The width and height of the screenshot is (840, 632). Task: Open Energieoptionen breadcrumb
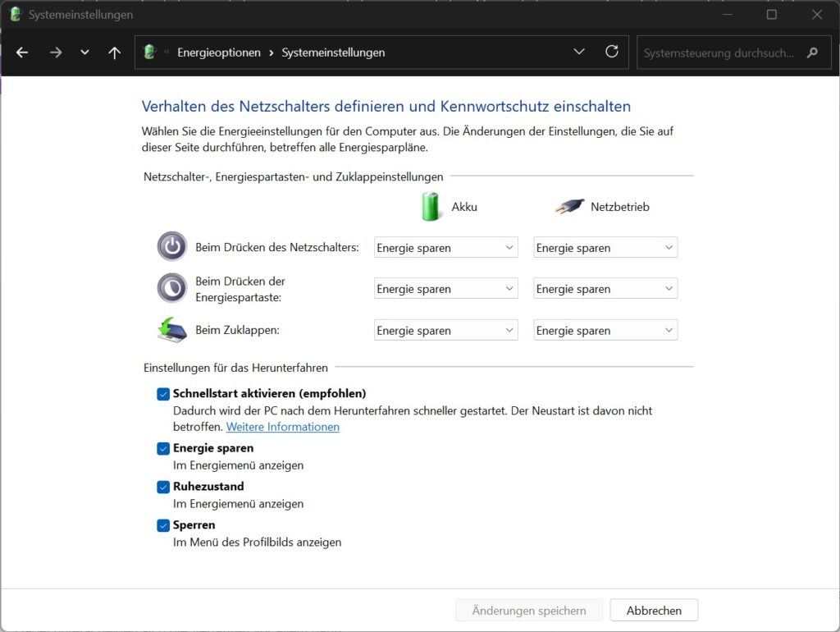(x=218, y=53)
